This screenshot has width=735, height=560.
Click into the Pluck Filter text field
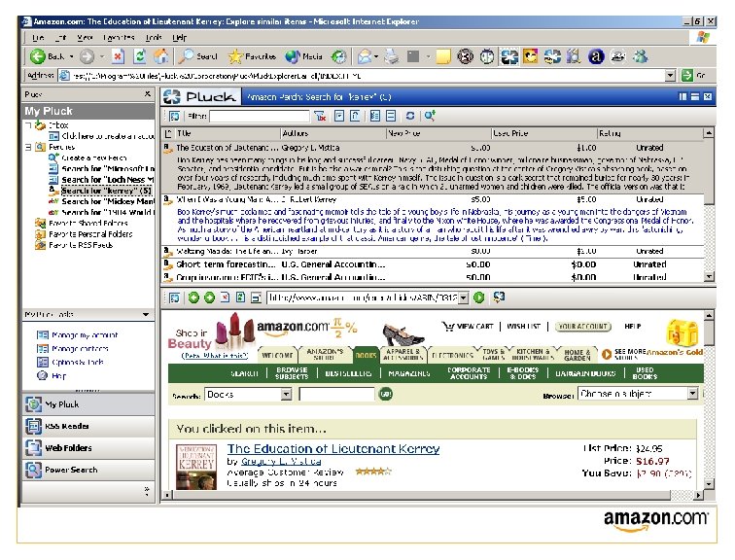260,116
